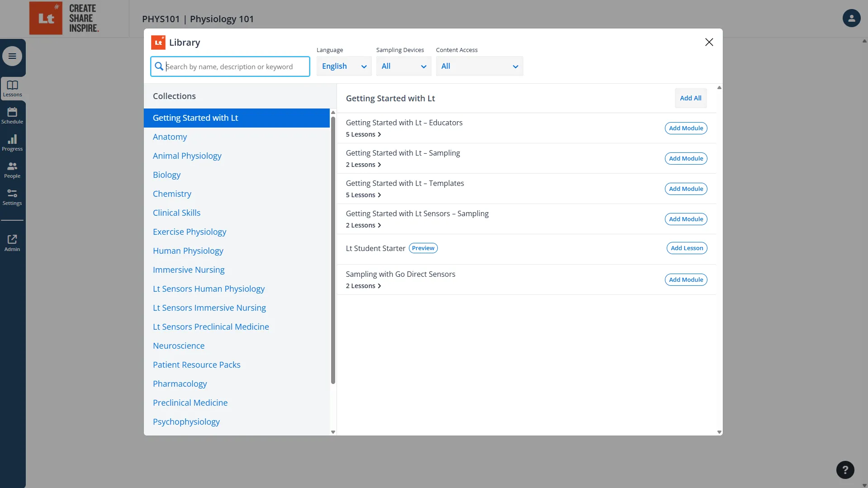Viewport: 868px width, 488px height.
Task: Click the collections list scrollbar thumb
Action: click(x=333, y=250)
